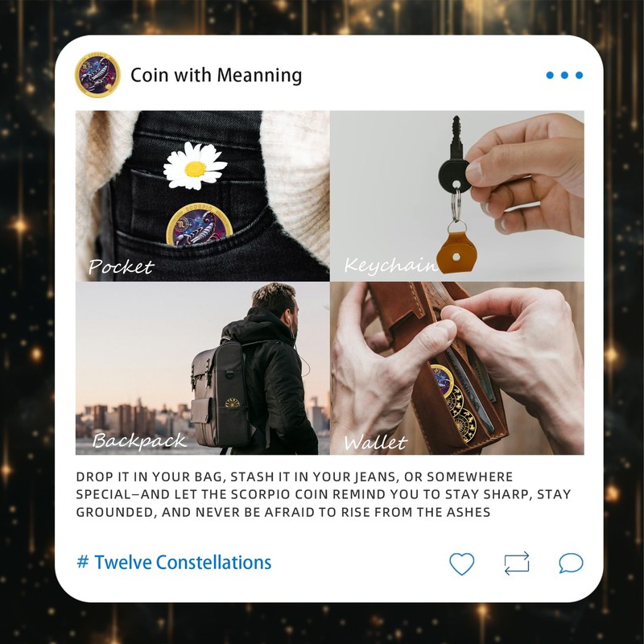Click the hashtag symbol before Twelve Constellations
Viewport: 644px width, 644px height.
point(83,561)
